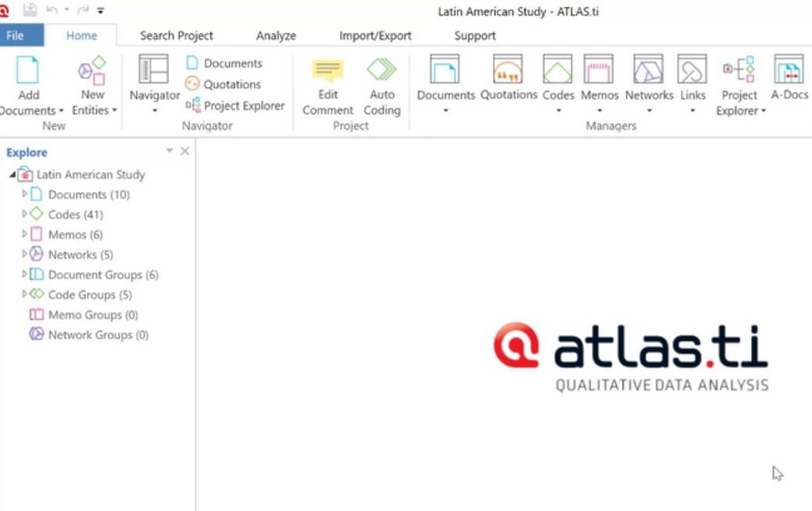Expand the Code Groups (5) node
The image size is (812, 511).
click(24, 294)
